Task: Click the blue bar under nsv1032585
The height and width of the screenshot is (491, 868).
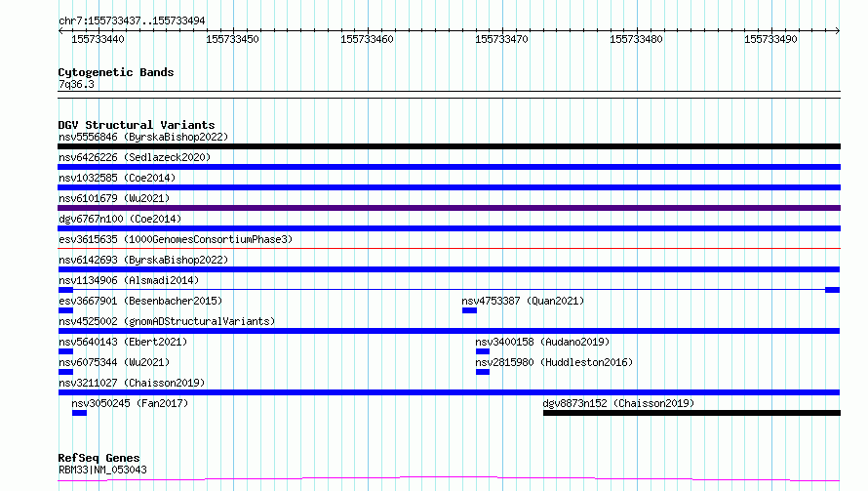Action: (x=449, y=187)
